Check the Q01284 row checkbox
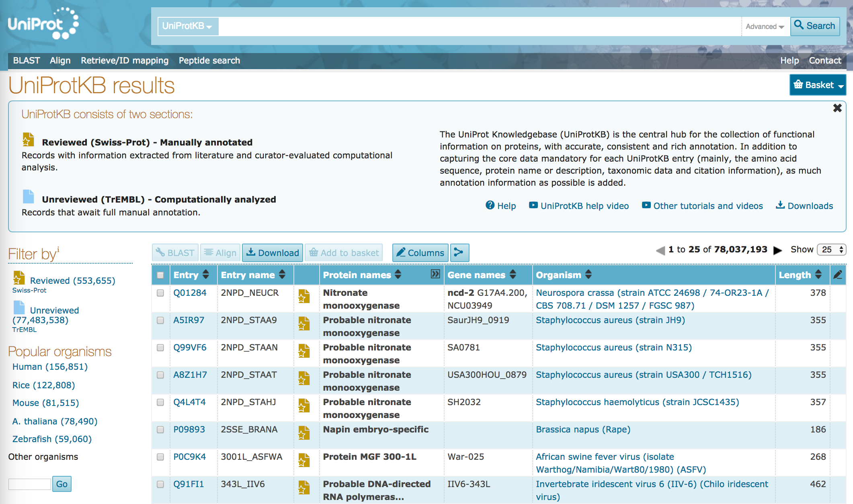The height and width of the screenshot is (504, 853). 160,293
